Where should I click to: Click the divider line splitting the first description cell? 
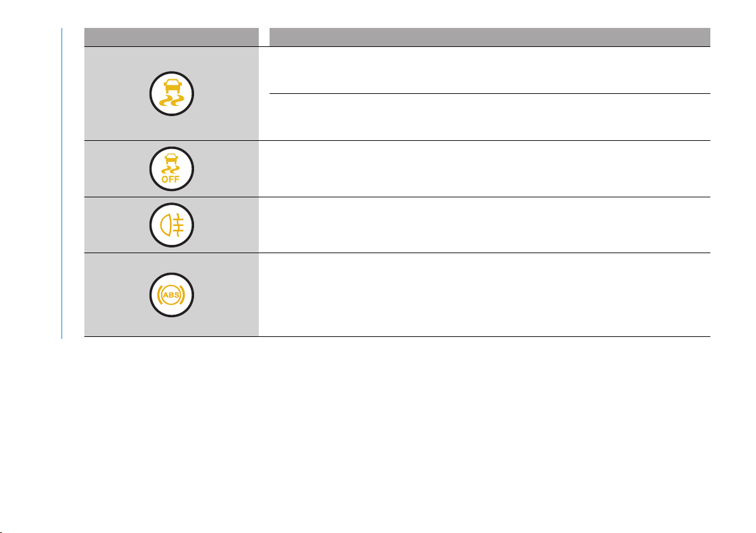(x=490, y=93)
